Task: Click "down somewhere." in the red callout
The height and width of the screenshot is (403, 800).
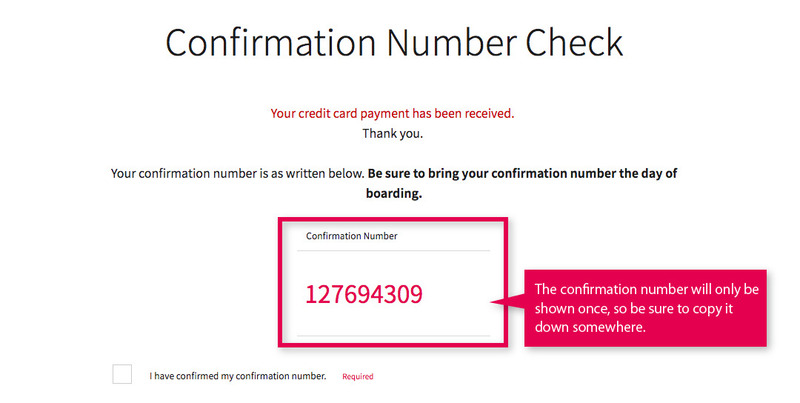Action: tap(588, 327)
